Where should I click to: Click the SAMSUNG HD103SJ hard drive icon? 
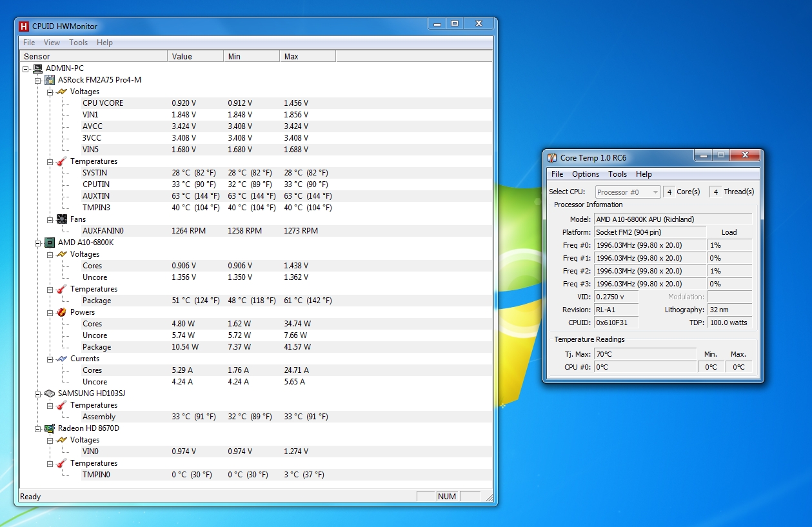(x=50, y=393)
